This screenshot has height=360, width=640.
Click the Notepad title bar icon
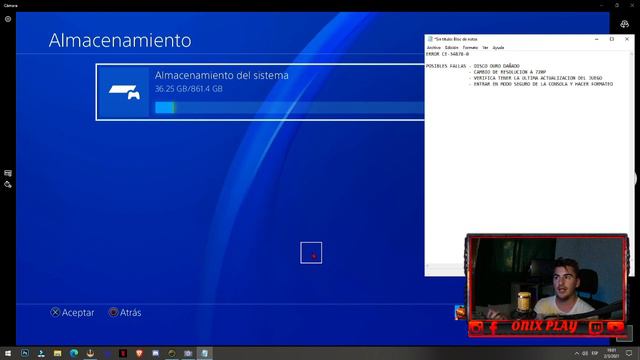pyautogui.click(x=430, y=39)
